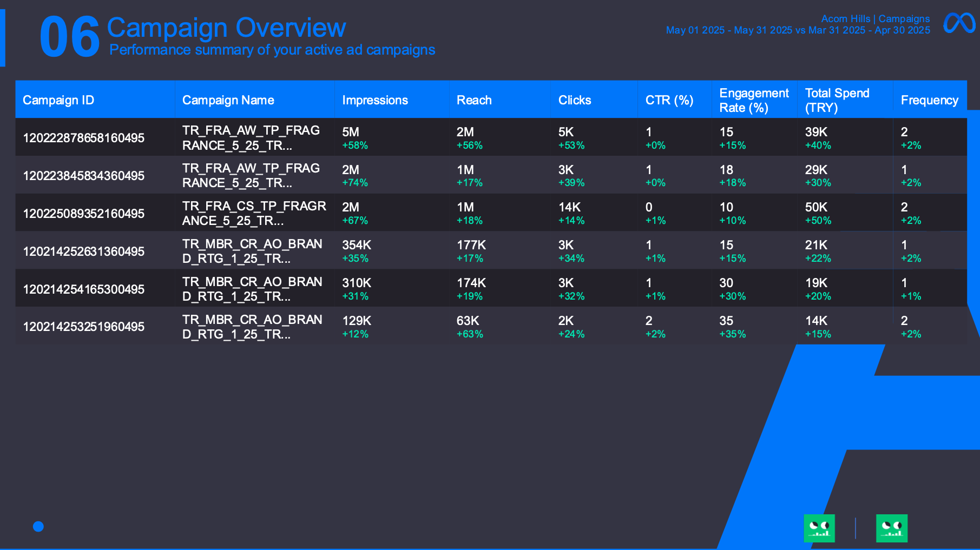
Task: Click the 354K impressions value
Action: click(357, 245)
